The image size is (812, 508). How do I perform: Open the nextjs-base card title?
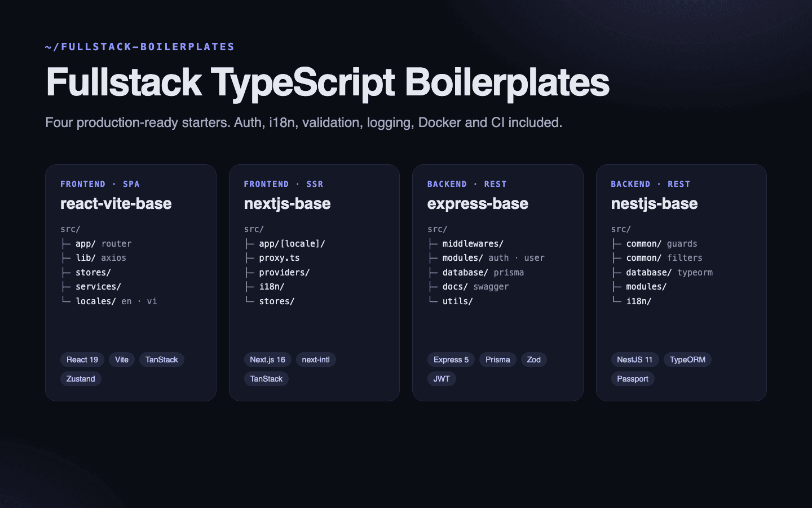pos(288,204)
